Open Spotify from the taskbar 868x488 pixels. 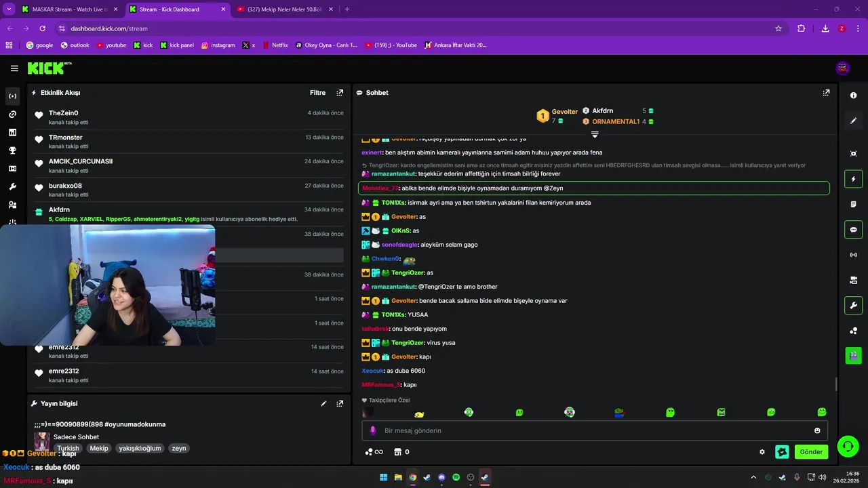point(456,477)
